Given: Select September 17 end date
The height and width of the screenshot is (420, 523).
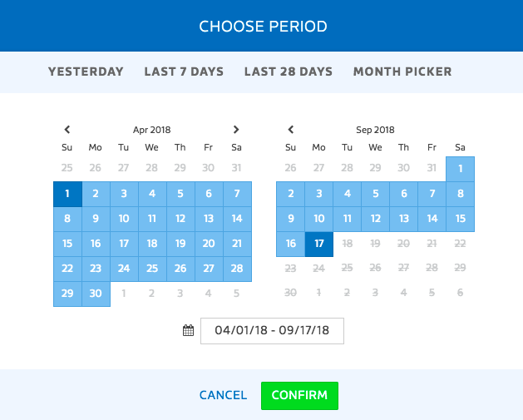Looking at the screenshot, I should pyautogui.click(x=319, y=244).
